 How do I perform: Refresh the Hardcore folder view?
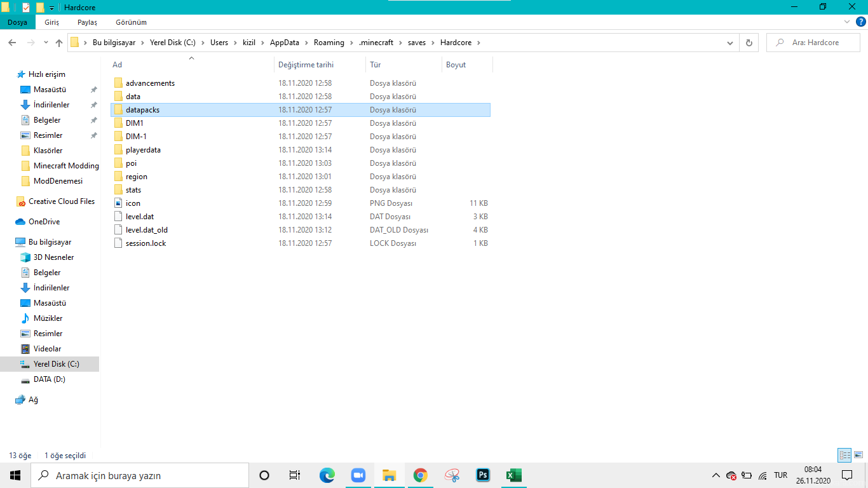click(x=749, y=43)
